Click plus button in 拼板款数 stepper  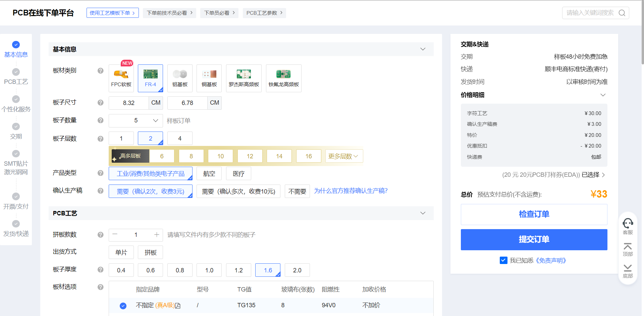(157, 234)
